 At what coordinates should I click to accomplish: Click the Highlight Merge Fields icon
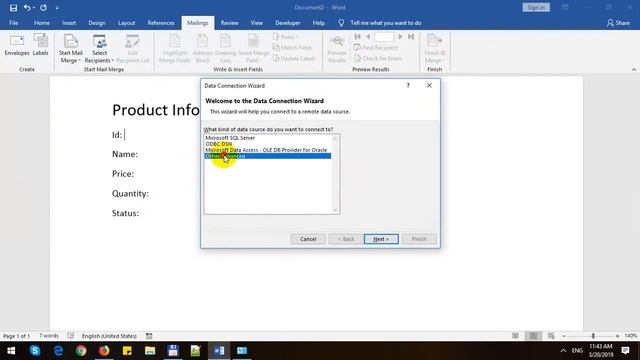pos(175,49)
